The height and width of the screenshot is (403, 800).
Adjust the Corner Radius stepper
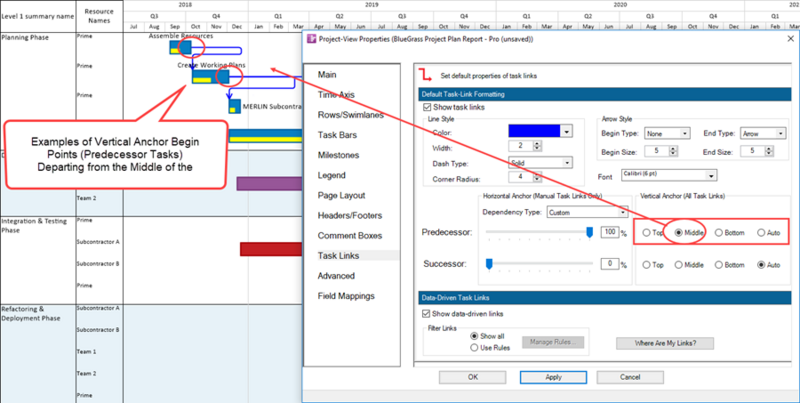[x=537, y=178]
